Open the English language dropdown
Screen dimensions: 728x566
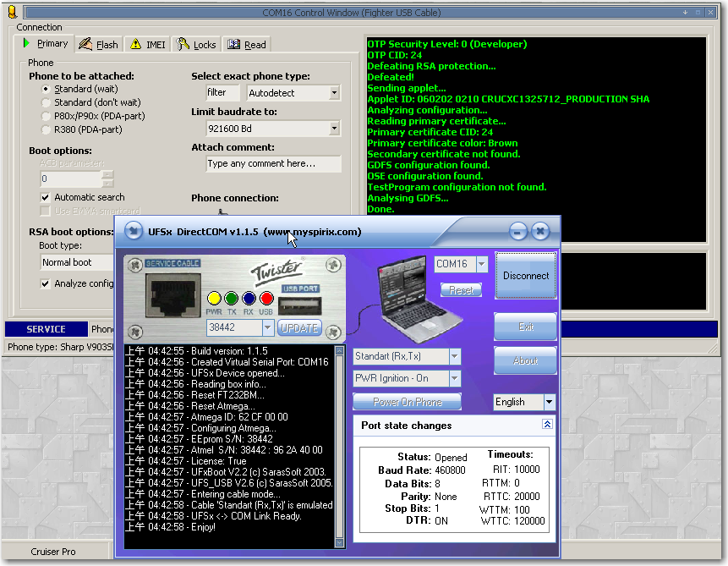[549, 402]
